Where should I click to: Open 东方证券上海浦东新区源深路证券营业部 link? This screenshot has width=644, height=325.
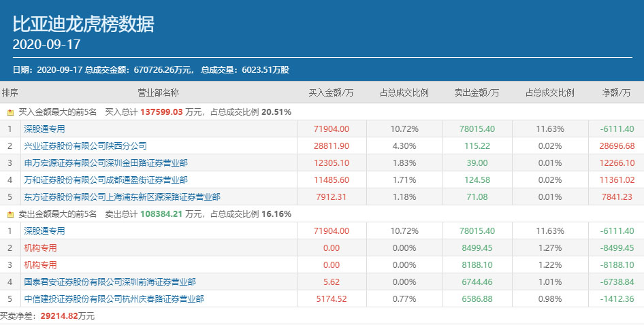coord(122,196)
